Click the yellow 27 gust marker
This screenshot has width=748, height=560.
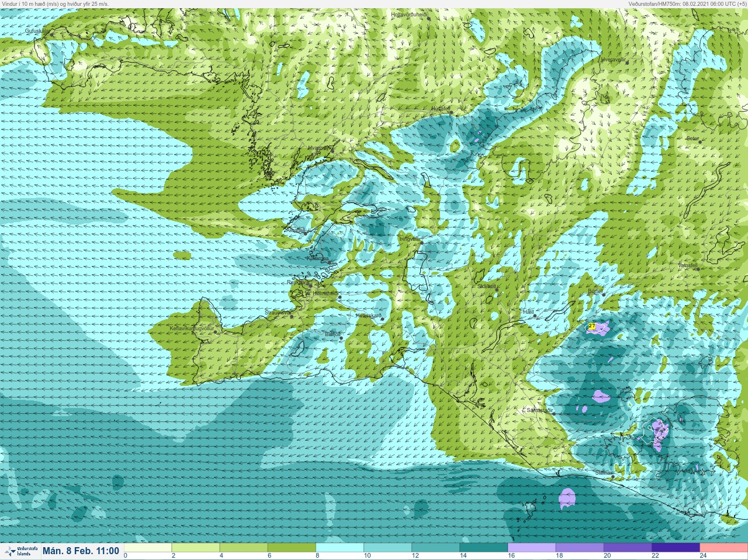pyautogui.click(x=592, y=326)
